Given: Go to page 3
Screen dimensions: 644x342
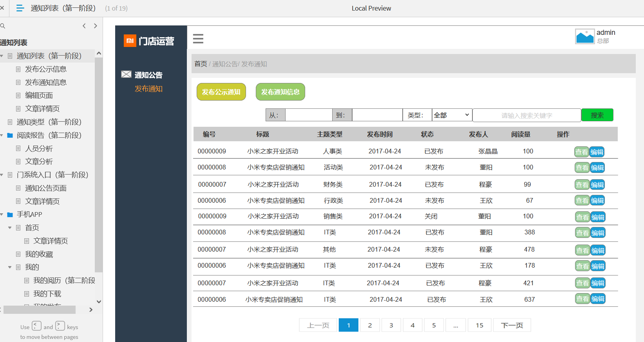Looking at the screenshot, I should point(391,325).
